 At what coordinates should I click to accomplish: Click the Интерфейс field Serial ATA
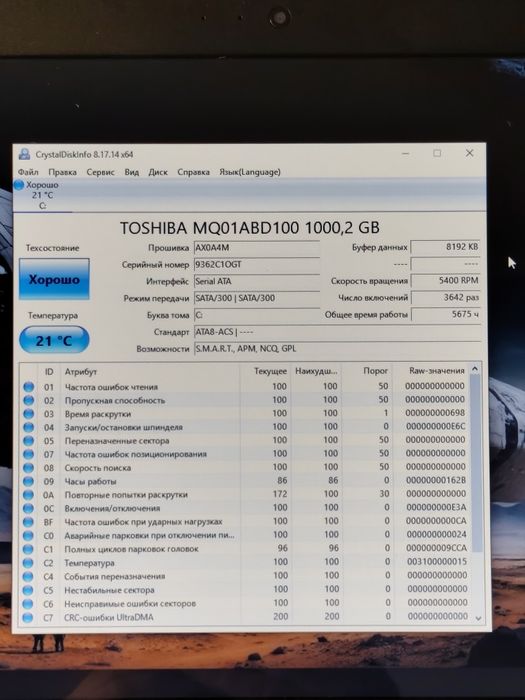257,281
